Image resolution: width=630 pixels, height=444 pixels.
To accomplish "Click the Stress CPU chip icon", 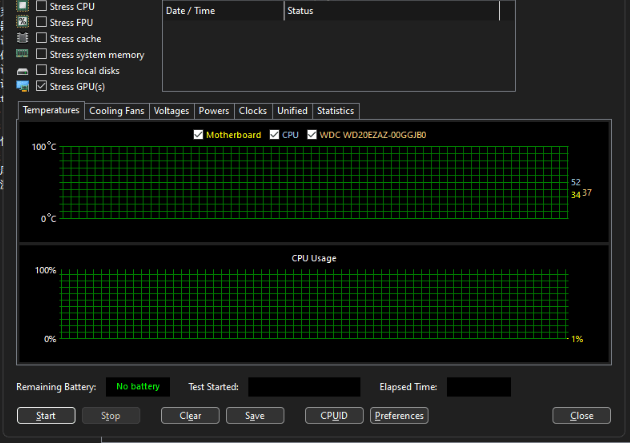I will [22, 6].
